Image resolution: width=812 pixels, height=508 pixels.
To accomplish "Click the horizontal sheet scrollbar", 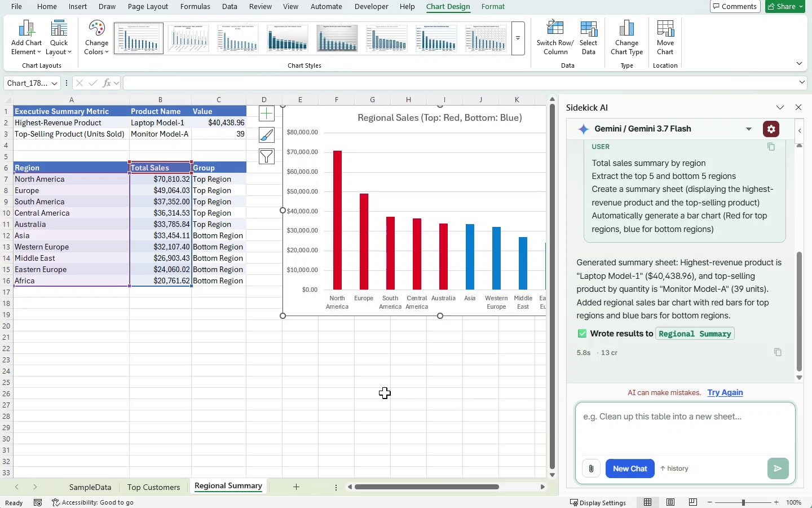I will [427, 487].
